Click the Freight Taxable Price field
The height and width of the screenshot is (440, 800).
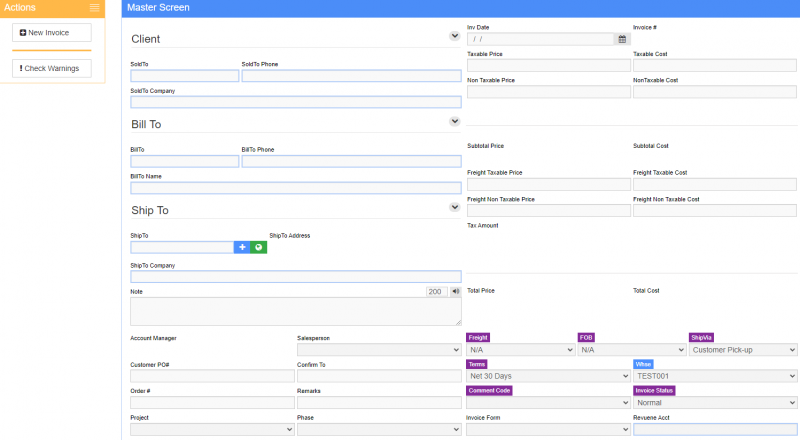(x=548, y=184)
